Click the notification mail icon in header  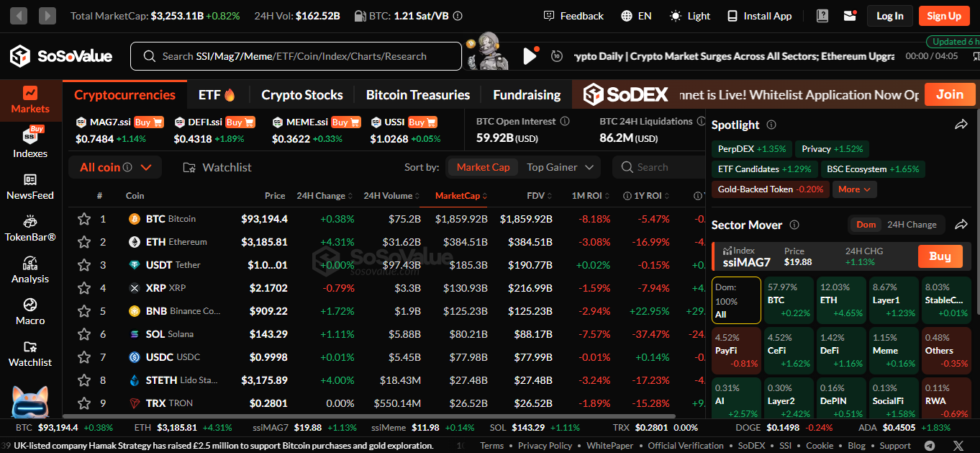[850, 16]
